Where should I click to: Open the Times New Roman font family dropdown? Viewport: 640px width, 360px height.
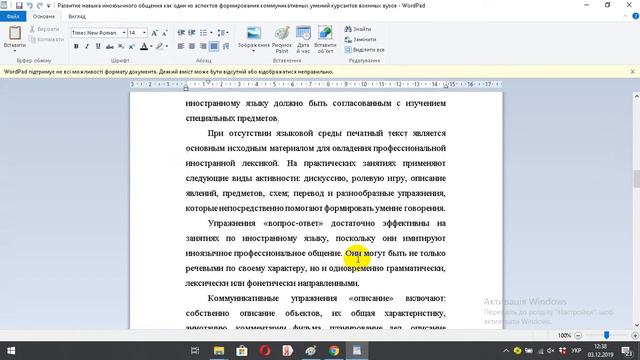pyautogui.click(x=124, y=33)
